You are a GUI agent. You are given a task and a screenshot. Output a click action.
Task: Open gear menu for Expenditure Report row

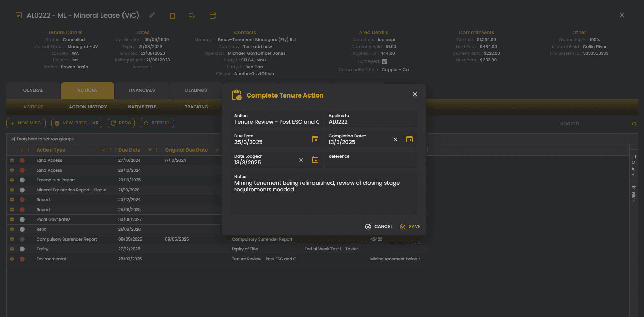pos(12,180)
